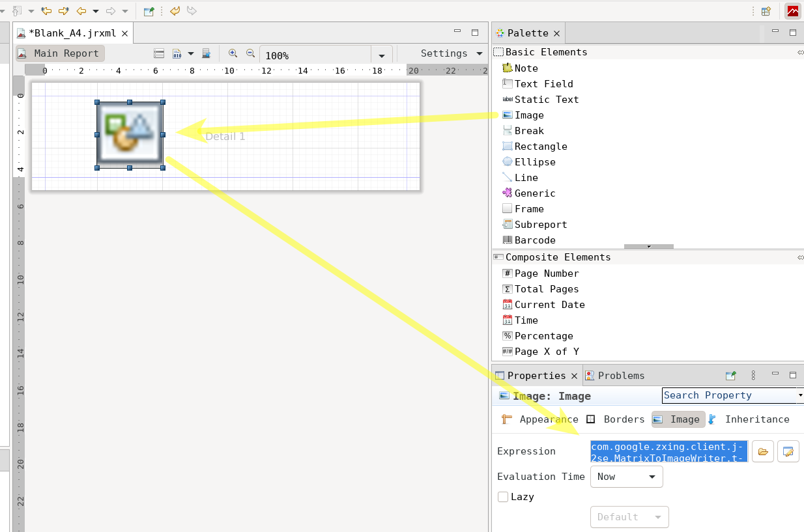This screenshot has width=804, height=532.
Task: Click the zoom in magnifier icon
Action: click(233, 54)
